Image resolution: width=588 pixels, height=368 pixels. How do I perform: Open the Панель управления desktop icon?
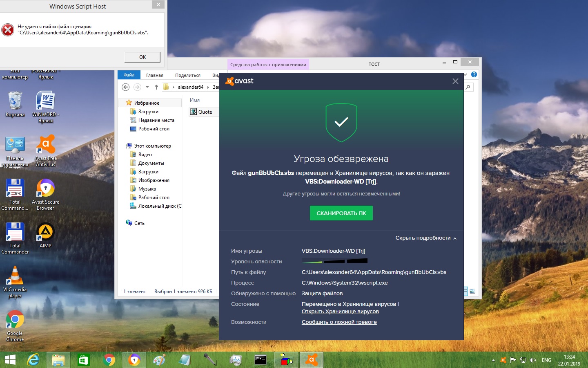click(15, 151)
